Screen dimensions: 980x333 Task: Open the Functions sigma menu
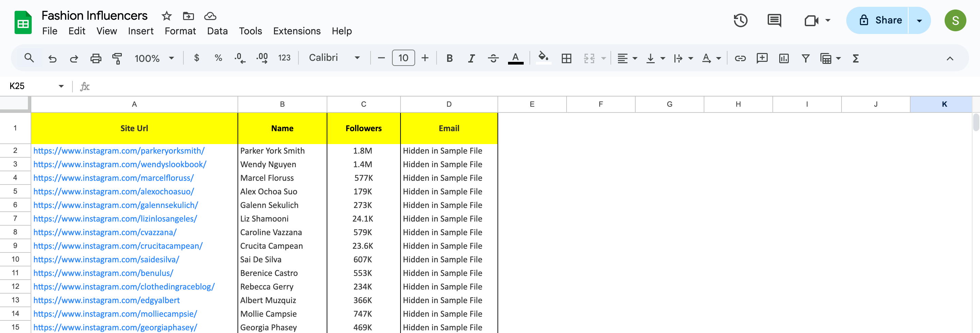[x=855, y=58]
